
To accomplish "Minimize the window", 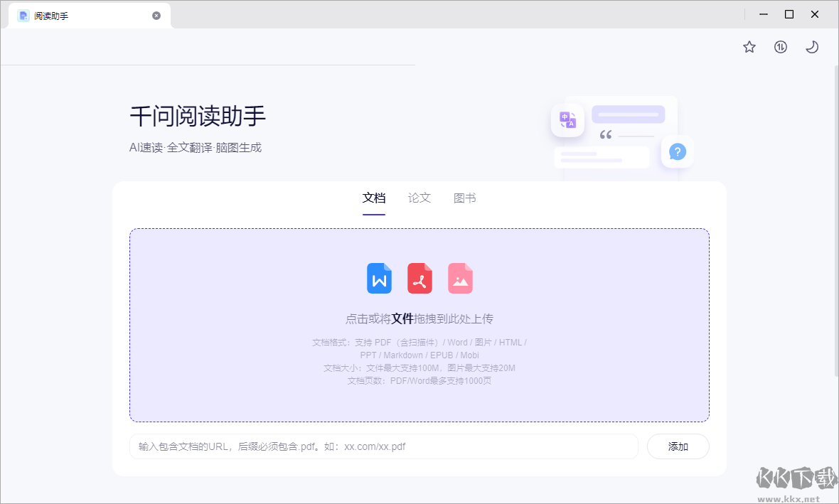I will (x=764, y=14).
